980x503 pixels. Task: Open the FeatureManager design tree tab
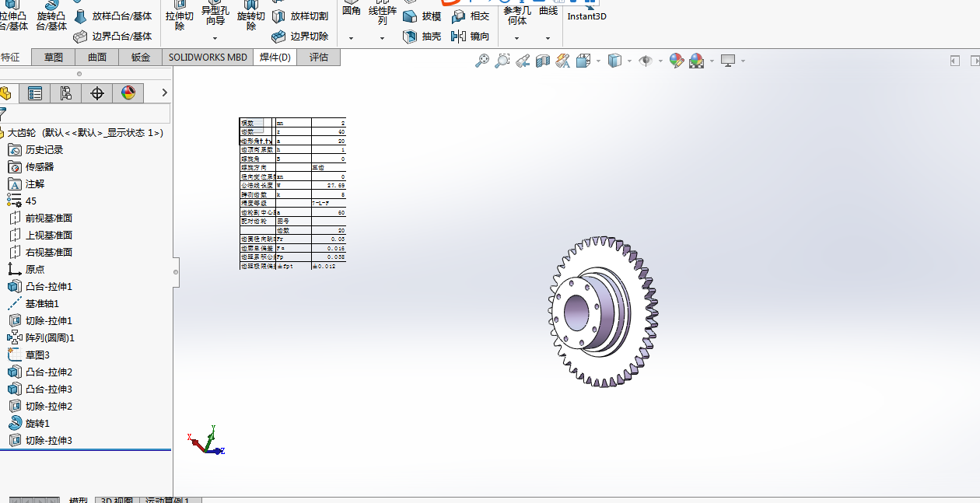tap(6, 93)
